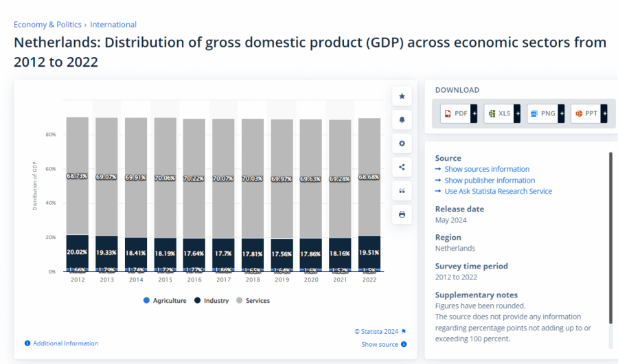Viewport: 618px width, 364px height.
Task: Open Economy & Politics breadcrumb
Action: pyautogui.click(x=47, y=25)
